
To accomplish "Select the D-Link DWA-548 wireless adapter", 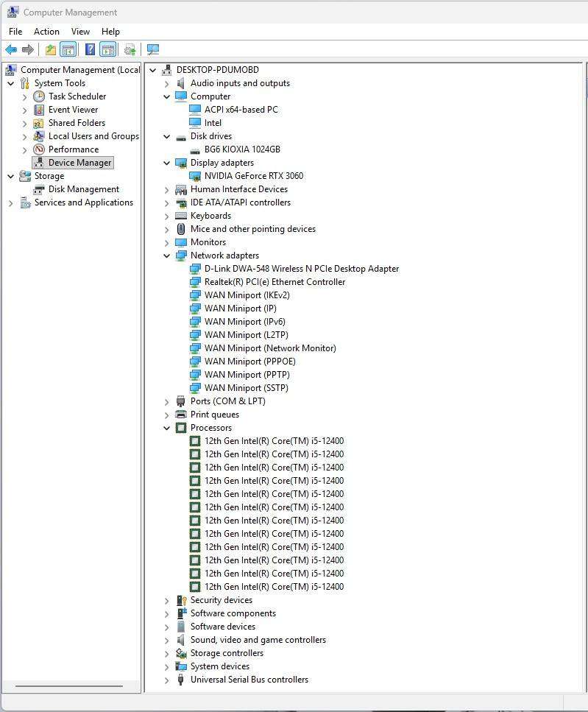I will (301, 269).
